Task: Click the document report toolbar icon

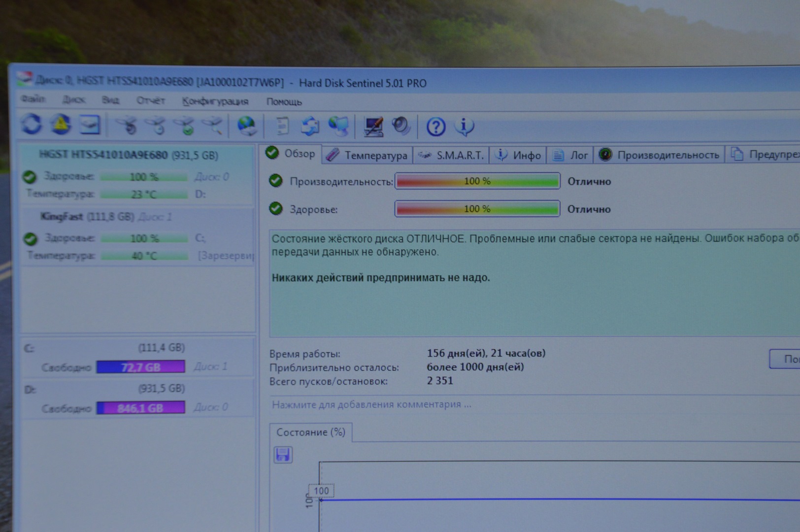Action: (282, 126)
